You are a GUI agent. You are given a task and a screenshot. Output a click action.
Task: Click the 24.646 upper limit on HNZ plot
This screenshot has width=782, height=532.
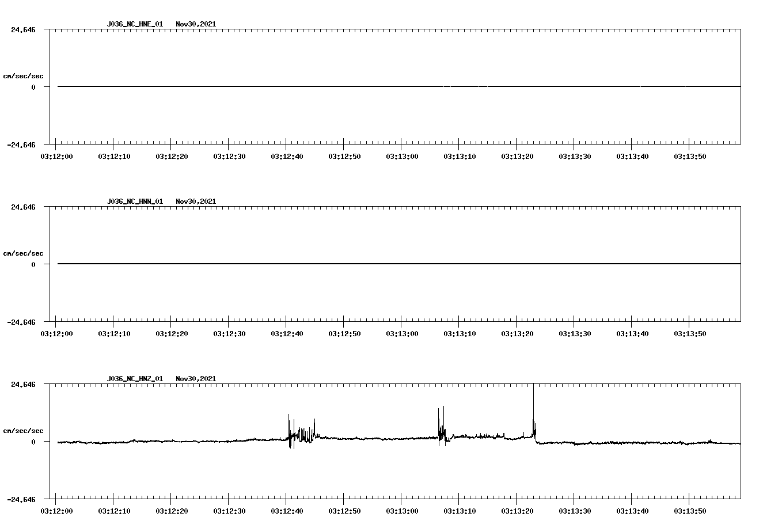tap(23, 384)
